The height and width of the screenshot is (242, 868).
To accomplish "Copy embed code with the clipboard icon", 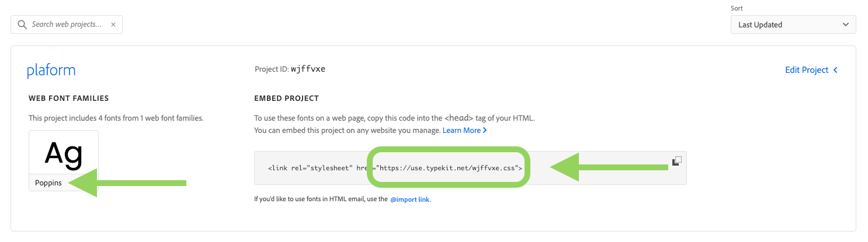I will [x=676, y=160].
